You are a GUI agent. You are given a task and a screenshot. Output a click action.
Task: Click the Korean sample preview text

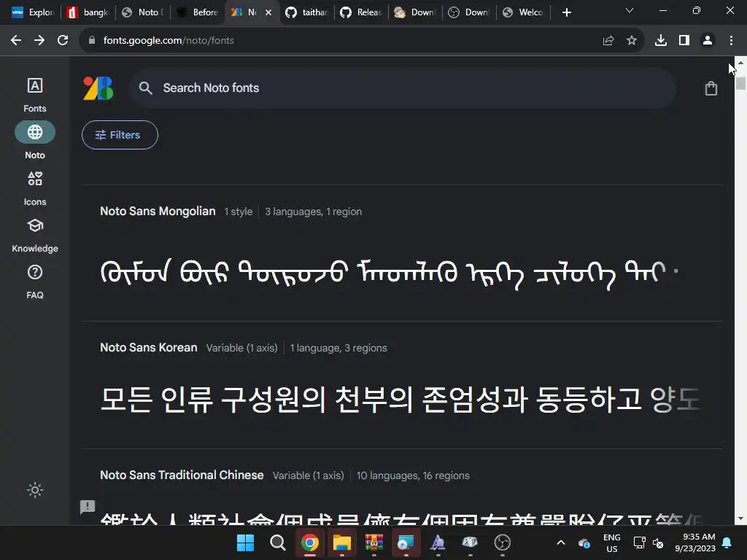point(400,399)
